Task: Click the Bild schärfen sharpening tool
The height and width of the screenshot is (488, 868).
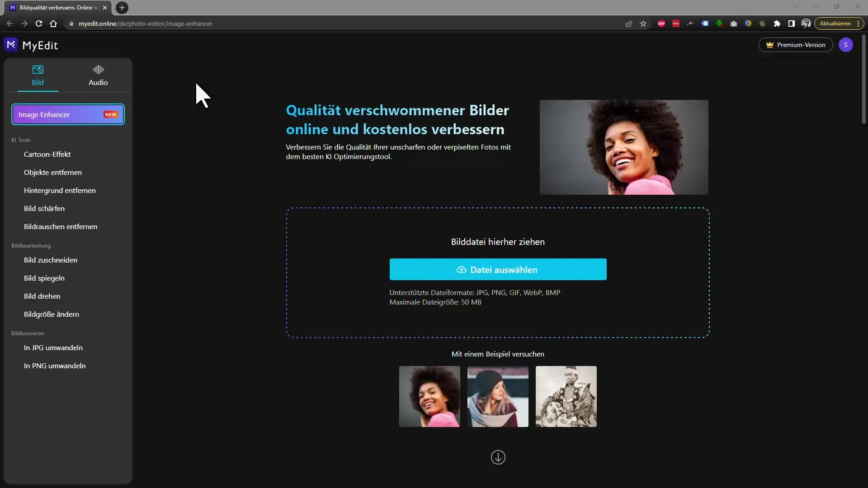Action: (44, 208)
